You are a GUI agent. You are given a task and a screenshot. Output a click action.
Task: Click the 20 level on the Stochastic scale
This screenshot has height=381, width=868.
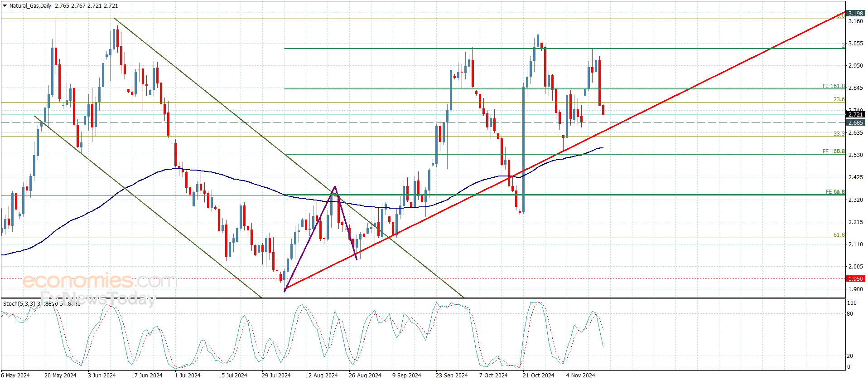point(850,356)
